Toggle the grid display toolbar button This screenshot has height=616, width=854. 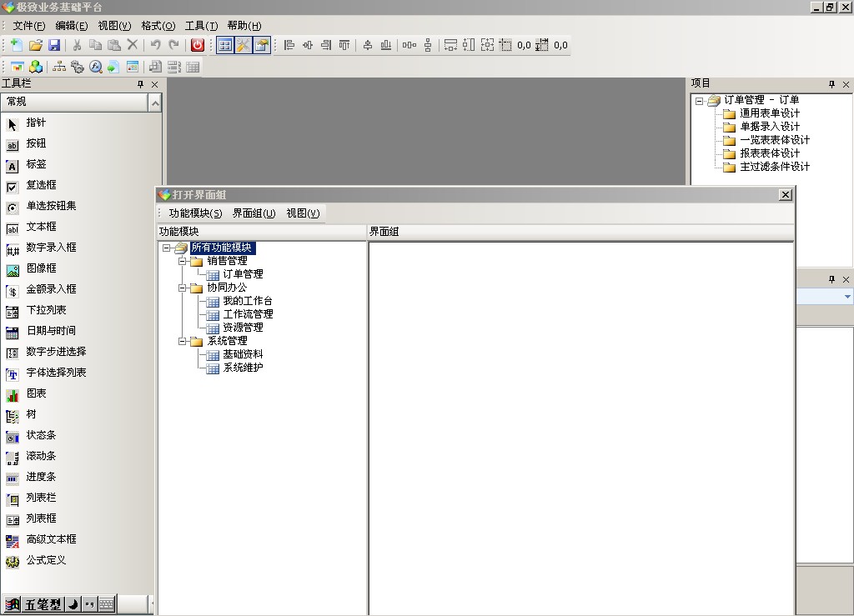[224, 45]
